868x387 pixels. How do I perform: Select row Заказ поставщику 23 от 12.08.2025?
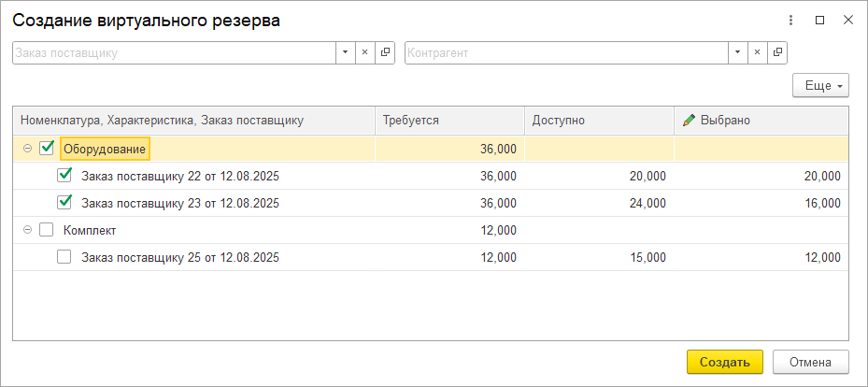(180, 203)
